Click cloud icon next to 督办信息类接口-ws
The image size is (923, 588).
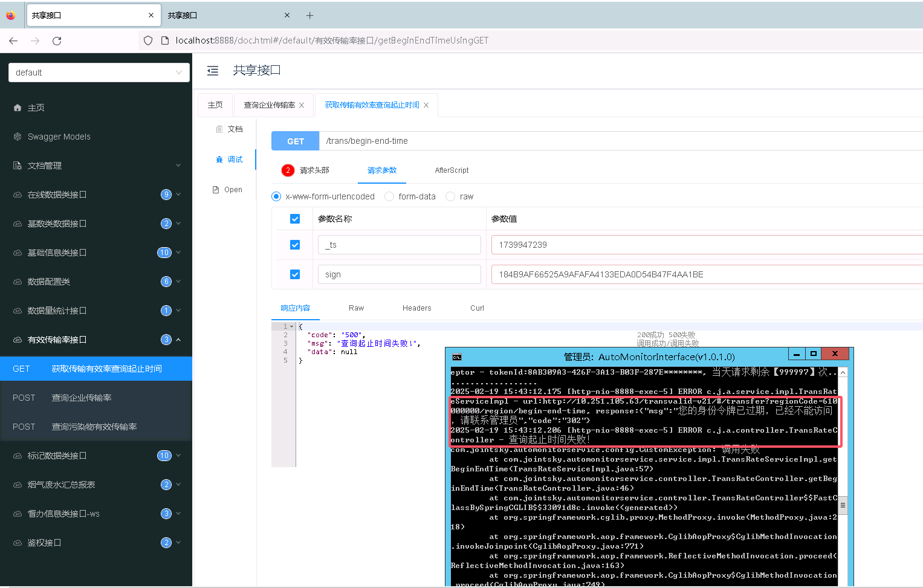pos(17,514)
